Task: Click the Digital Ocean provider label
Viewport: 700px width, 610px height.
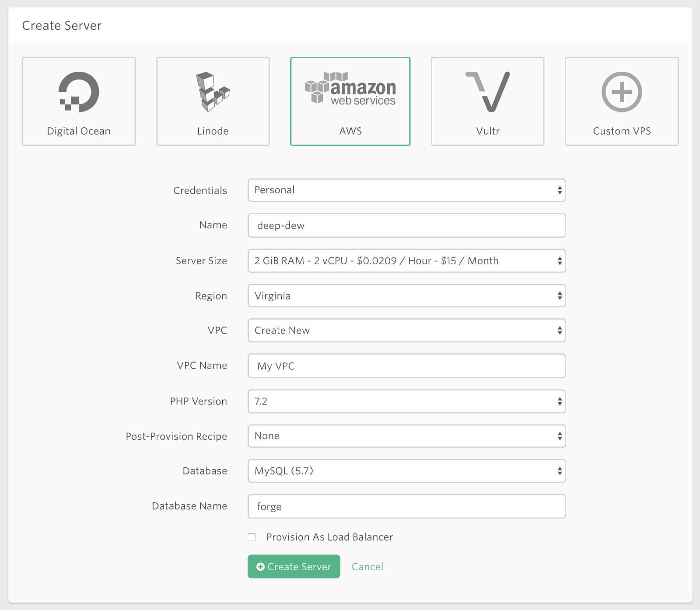Action: pyautogui.click(x=79, y=131)
